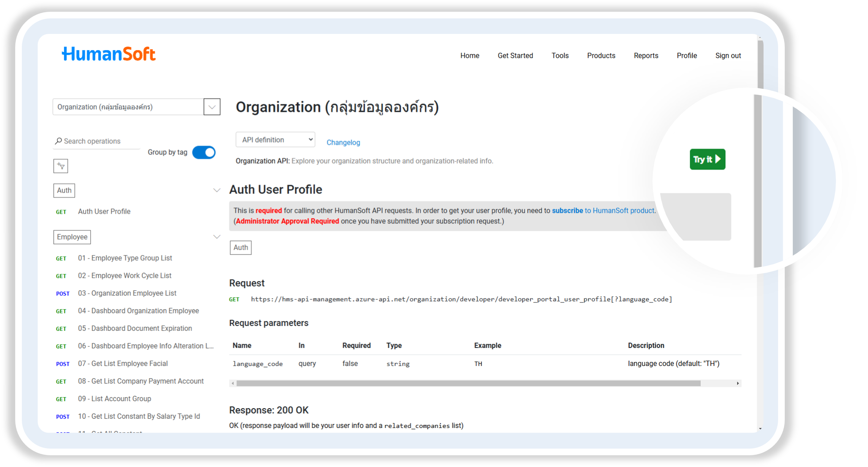Click the HumanSoft logo
868x467 pixels.
[x=109, y=54]
